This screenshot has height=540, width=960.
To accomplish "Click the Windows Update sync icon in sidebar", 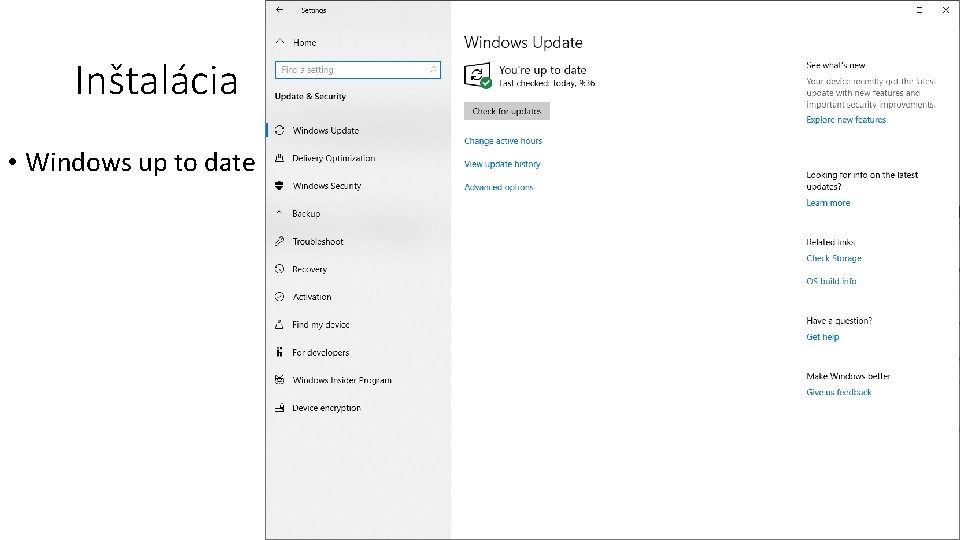I will [x=280, y=130].
